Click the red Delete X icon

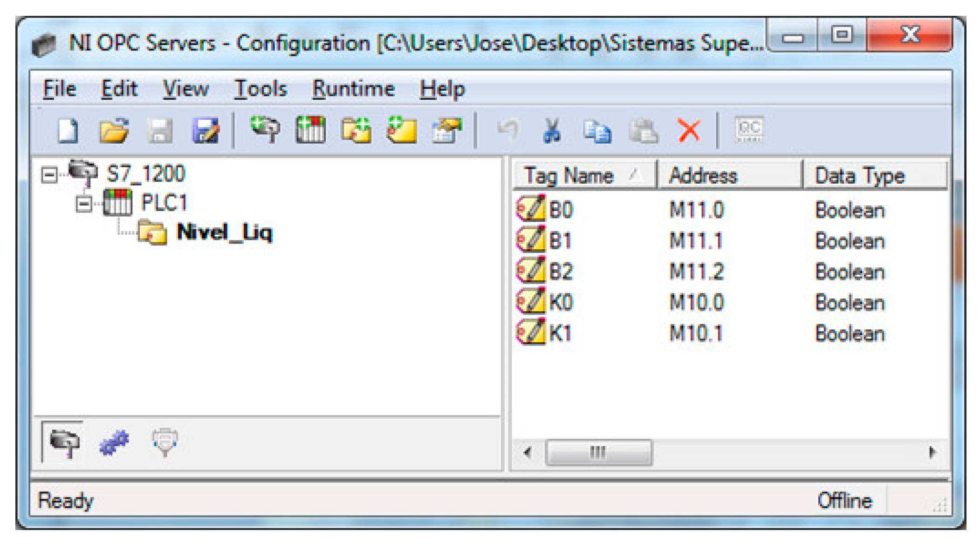click(x=689, y=131)
